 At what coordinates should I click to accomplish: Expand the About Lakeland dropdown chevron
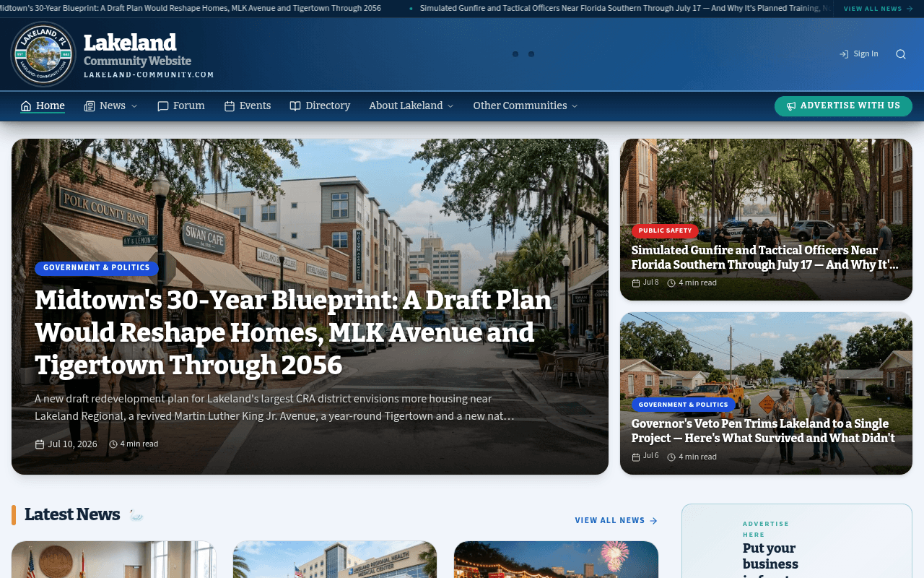[450, 106]
